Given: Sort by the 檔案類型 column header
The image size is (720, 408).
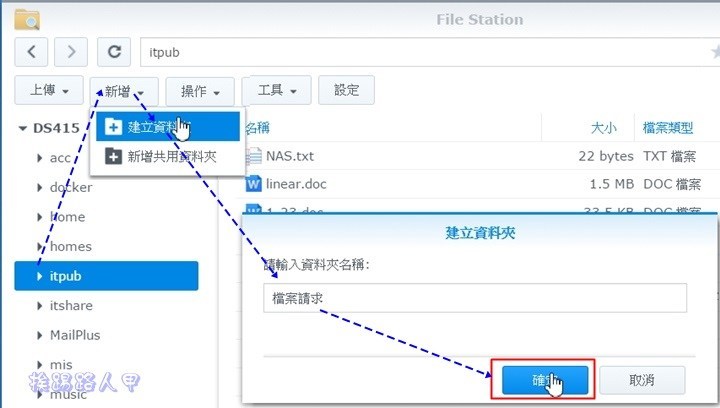Looking at the screenshot, I should point(668,128).
